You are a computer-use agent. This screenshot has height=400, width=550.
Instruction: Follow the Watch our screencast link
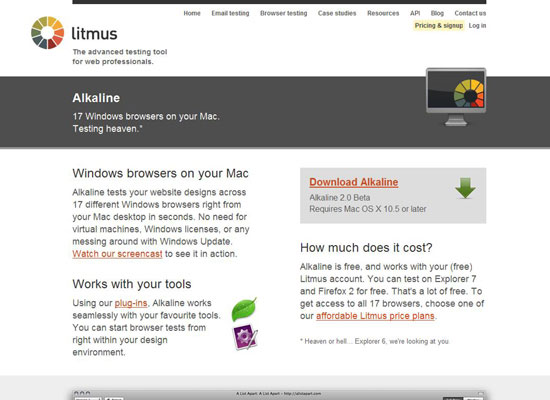[117, 254]
